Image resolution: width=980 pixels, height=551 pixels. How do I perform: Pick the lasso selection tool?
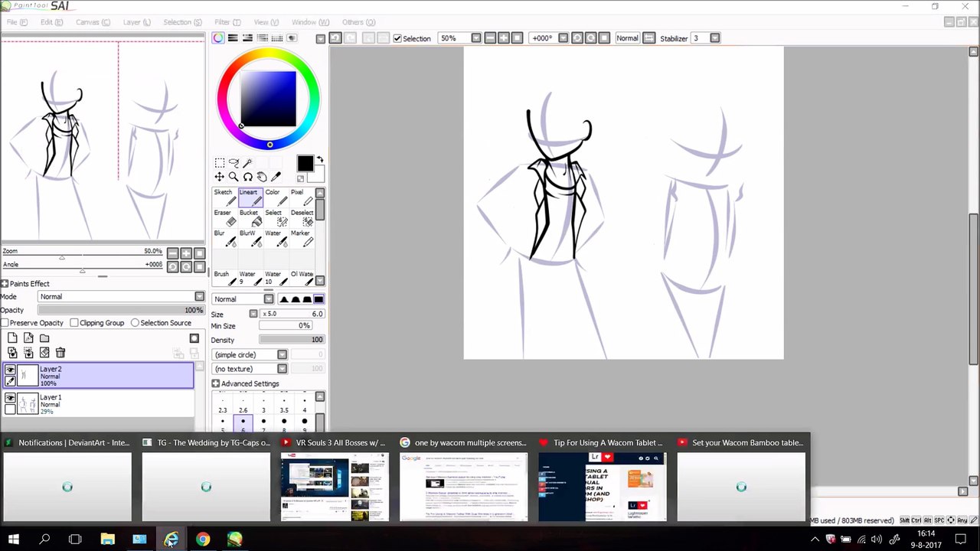click(x=234, y=163)
